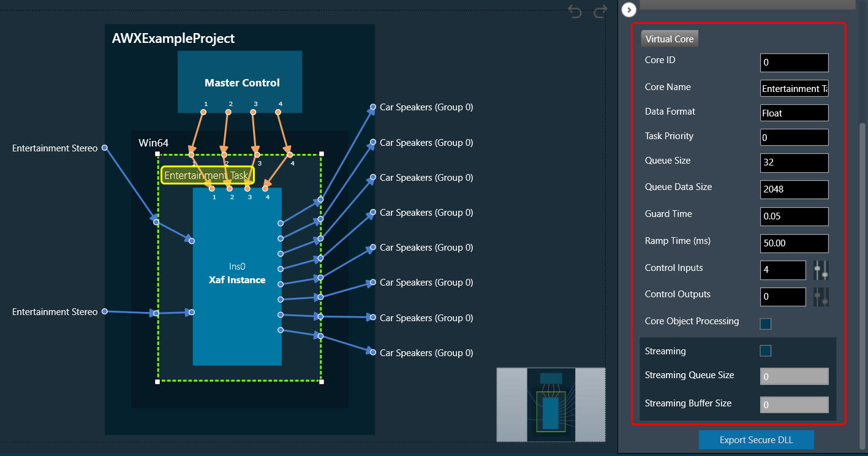The height and width of the screenshot is (456, 868).
Task: Click the Guard Time input field
Action: [794, 216]
